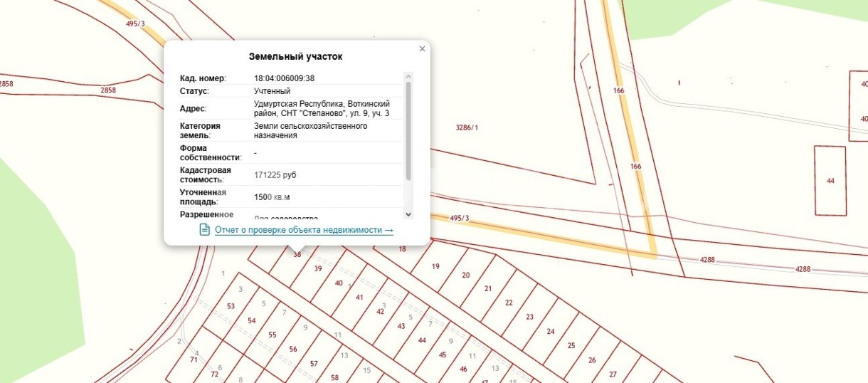The width and height of the screenshot is (868, 383).
Task: Click the Уточненная площадь field label
Action: (x=203, y=197)
